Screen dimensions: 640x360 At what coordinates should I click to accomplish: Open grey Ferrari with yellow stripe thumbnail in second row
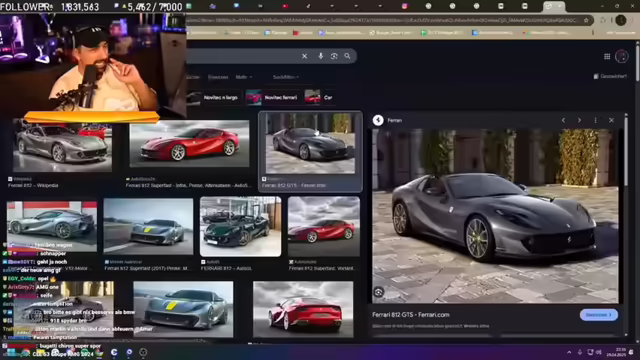148,227
